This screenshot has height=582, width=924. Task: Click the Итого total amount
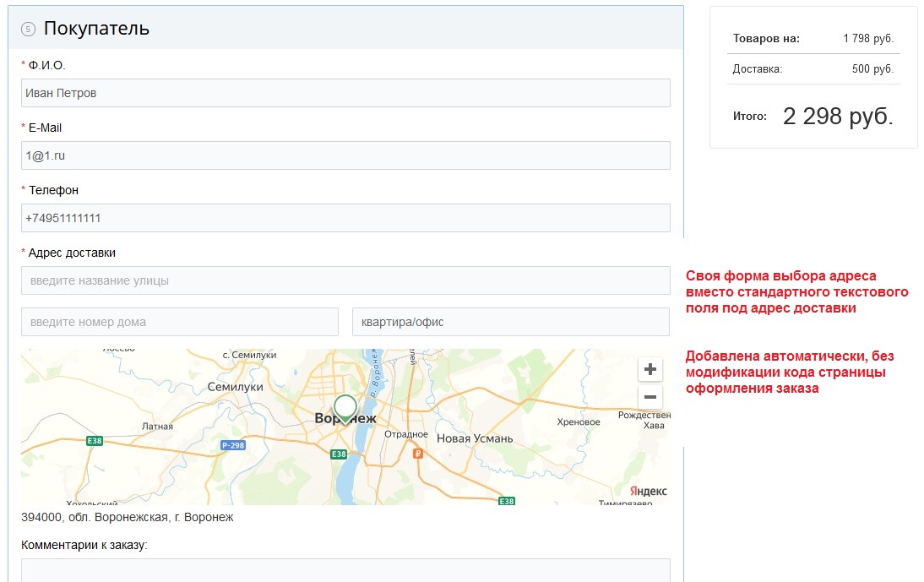pos(837,117)
